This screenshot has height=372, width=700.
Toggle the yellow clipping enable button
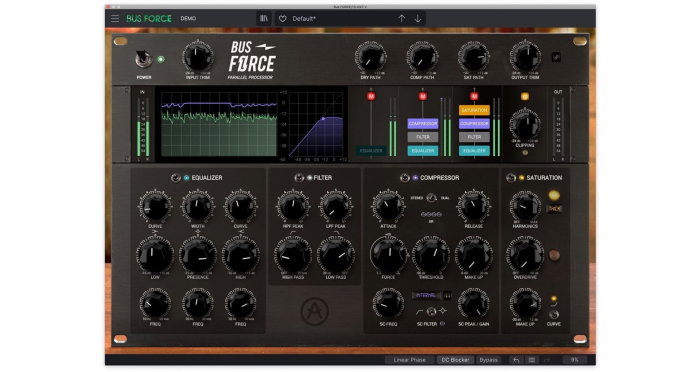pyautogui.click(x=525, y=96)
